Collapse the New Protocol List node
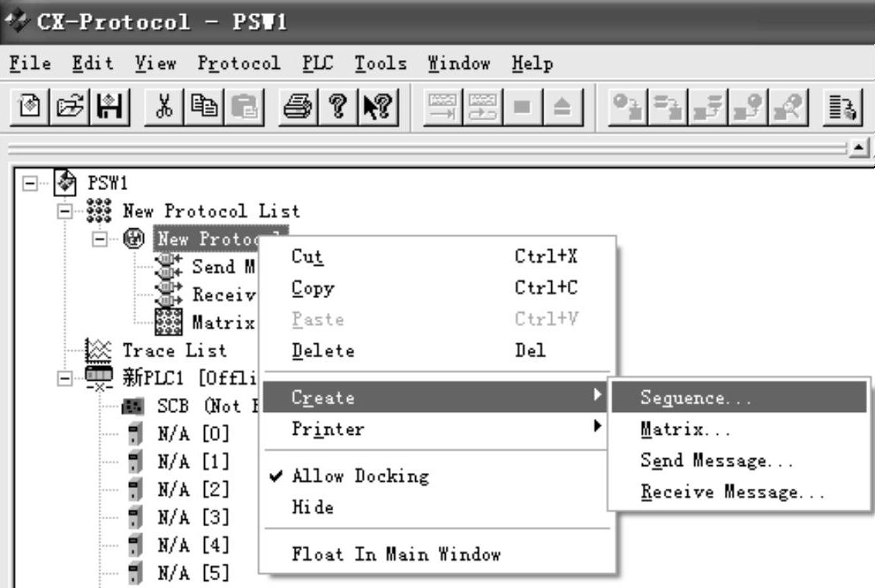 point(65,211)
